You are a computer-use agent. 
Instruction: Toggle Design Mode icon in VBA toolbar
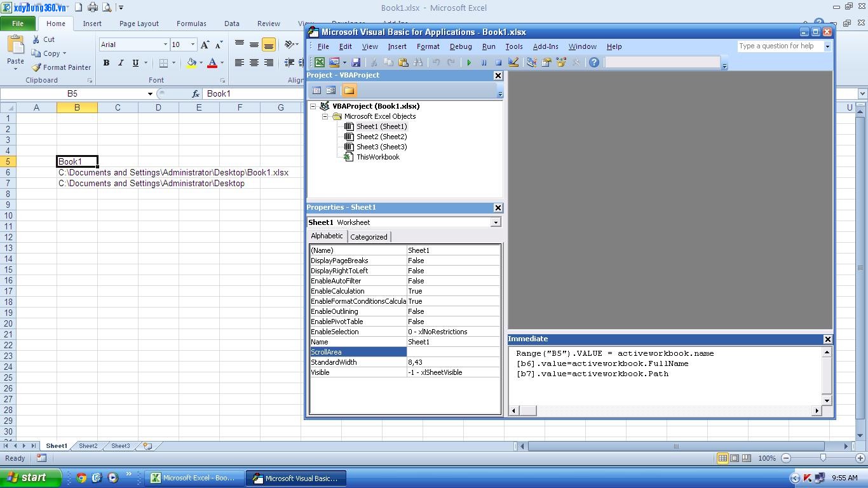pos(513,62)
